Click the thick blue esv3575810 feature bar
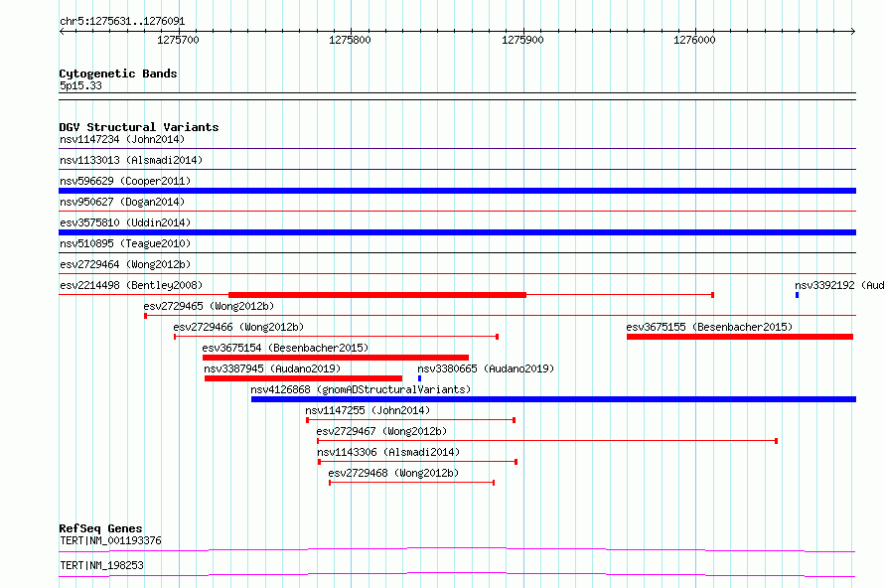Viewport: 884px width, 588px height. pos(457,232)
